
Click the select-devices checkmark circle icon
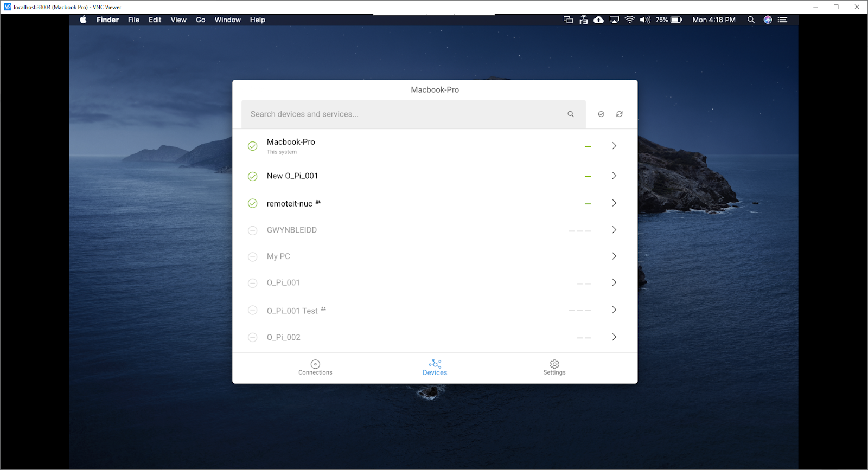coord(601,114)
